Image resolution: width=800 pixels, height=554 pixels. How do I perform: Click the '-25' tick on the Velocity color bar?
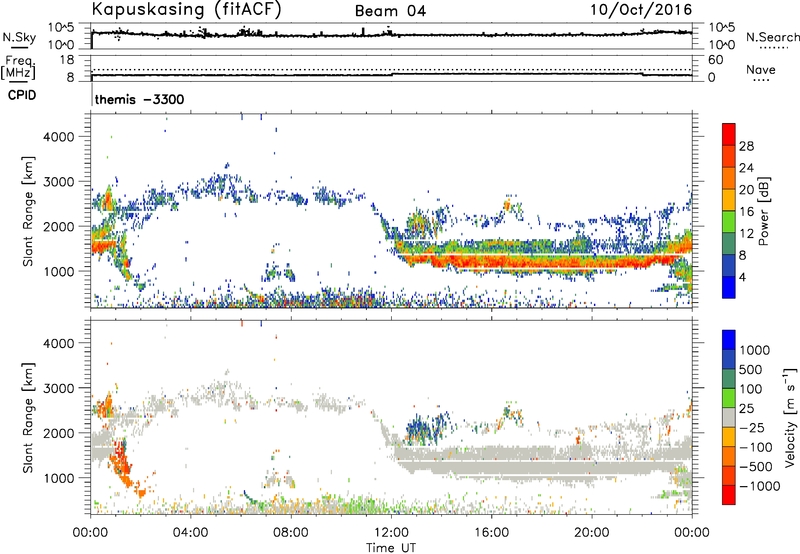pyautogui.click(x=752, y=427)
